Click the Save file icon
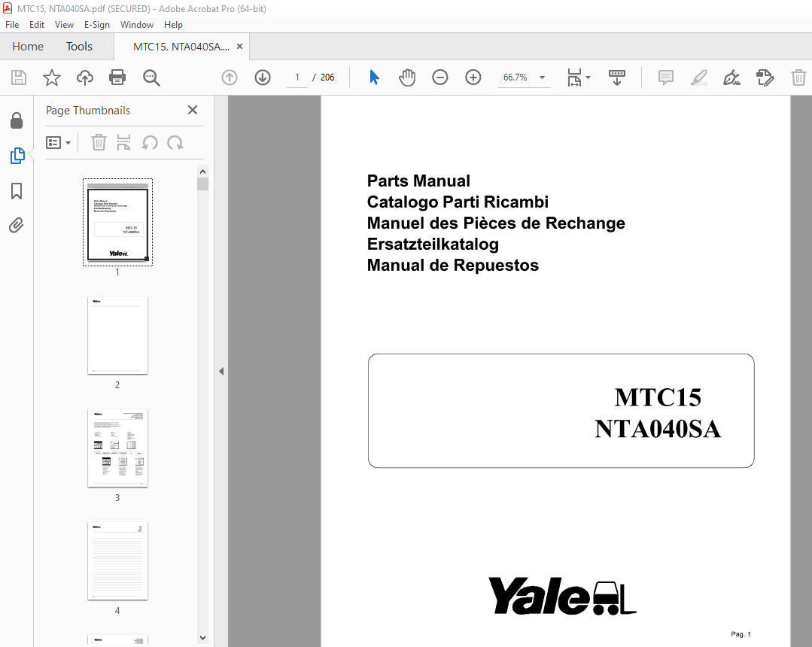 pos(19,77)
